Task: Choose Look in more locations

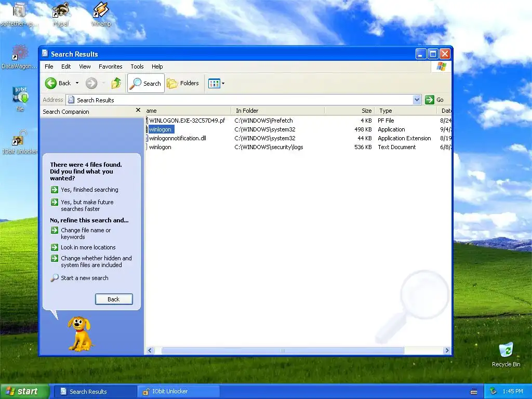Action: coord(83,247)
